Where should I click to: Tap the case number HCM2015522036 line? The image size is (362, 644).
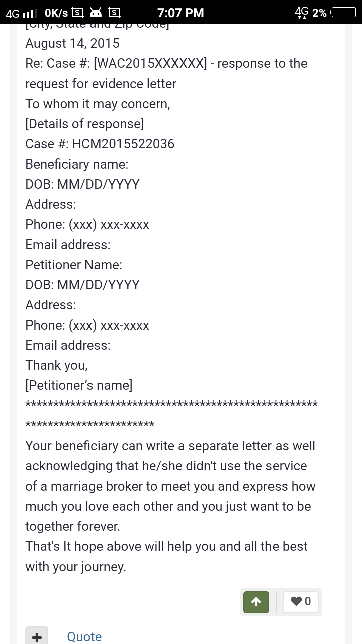[100, 144]
